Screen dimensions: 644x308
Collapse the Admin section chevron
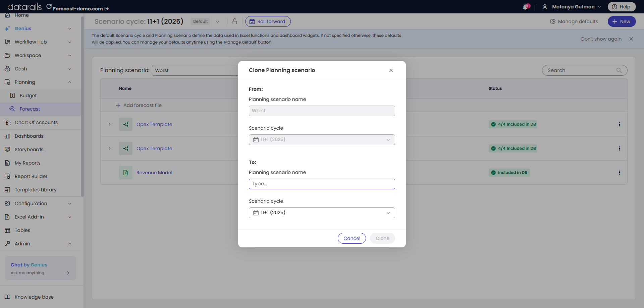70,244
